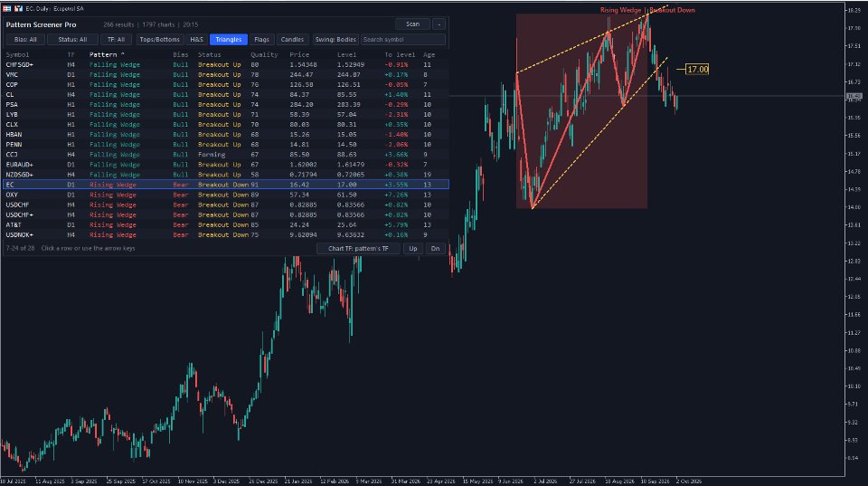Select the LYB row
Screen dimensions: 868x486
click(x=225, y=115)
